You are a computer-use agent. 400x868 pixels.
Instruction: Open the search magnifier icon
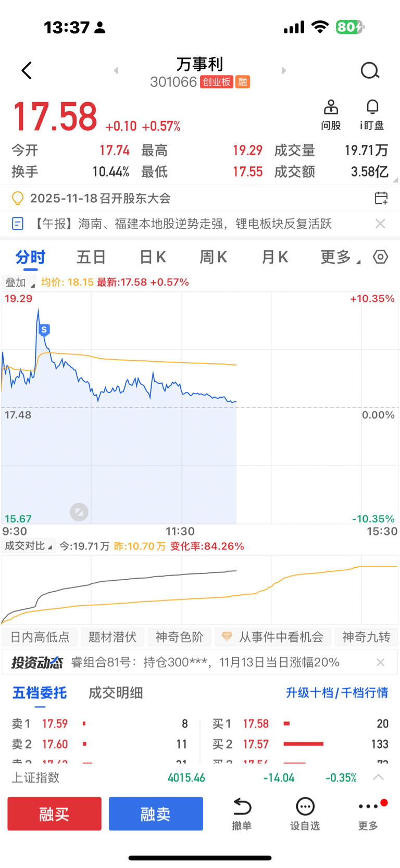click(x=370, y=70)
